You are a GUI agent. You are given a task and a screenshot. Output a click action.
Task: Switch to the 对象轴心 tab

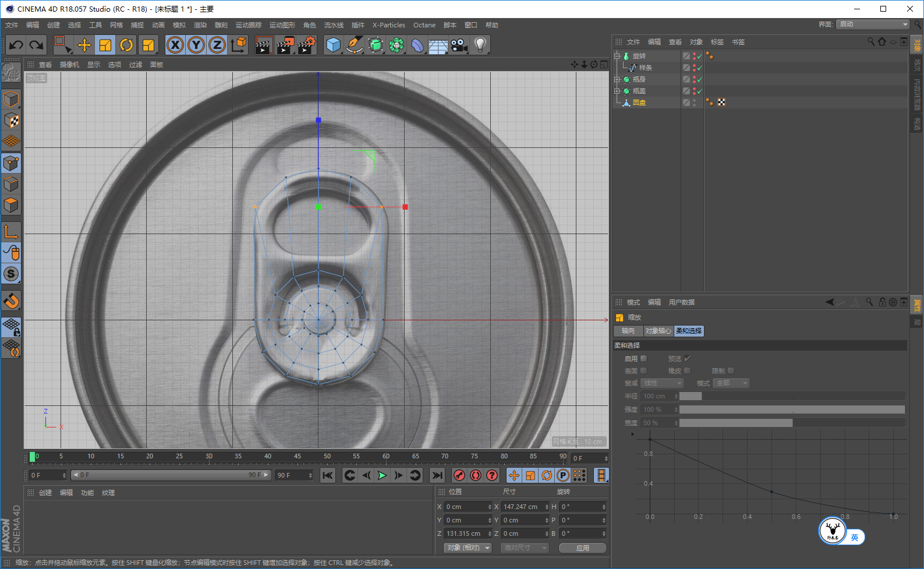658,331
